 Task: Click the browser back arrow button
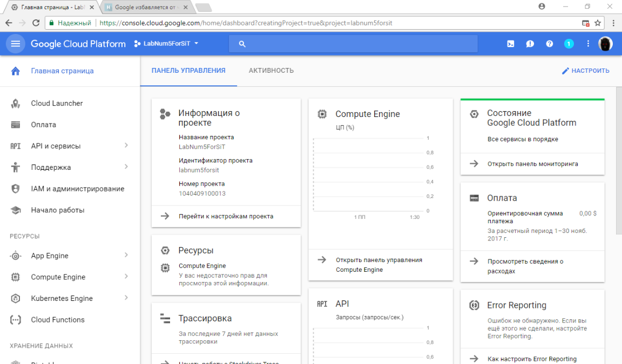pos(8,23)
